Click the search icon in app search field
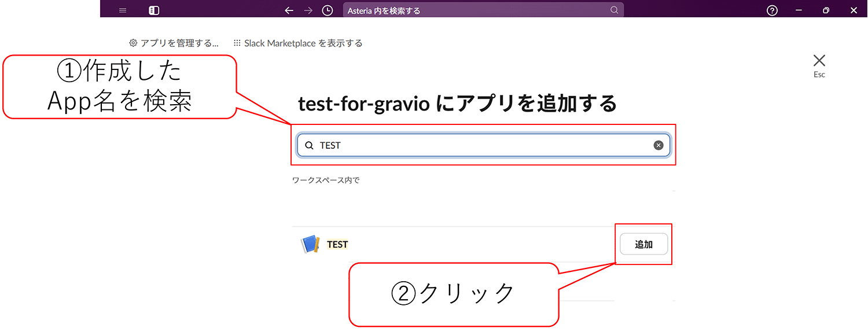This screenshot has width=868, height=335. click(309, 145)
